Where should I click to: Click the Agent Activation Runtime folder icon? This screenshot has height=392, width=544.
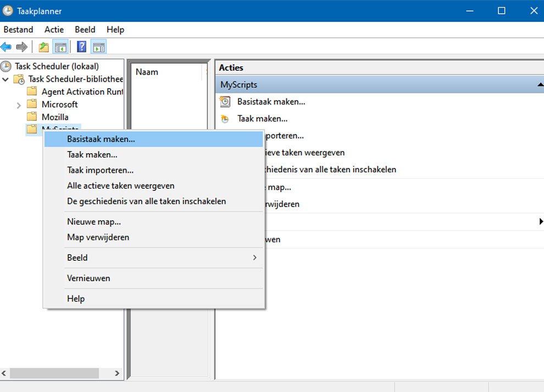[x=32, y=92]
